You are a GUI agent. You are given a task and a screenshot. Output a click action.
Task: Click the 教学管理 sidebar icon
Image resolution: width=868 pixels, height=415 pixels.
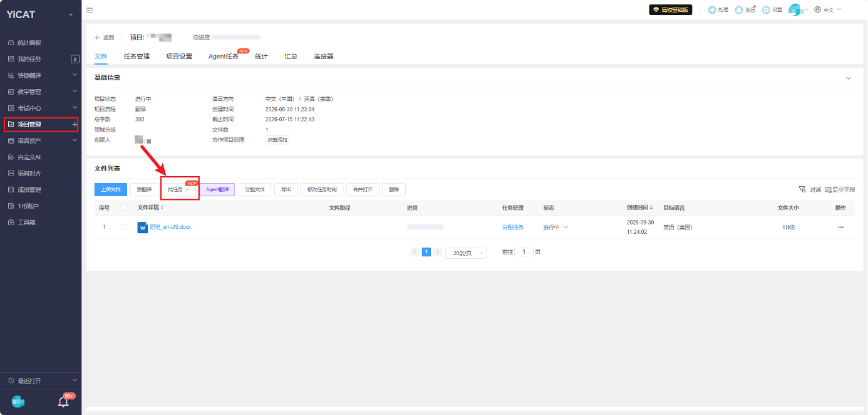point(11,92)
